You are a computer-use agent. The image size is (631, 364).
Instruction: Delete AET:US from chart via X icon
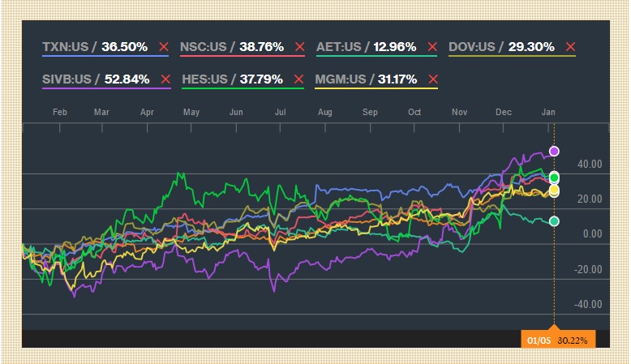432,47
